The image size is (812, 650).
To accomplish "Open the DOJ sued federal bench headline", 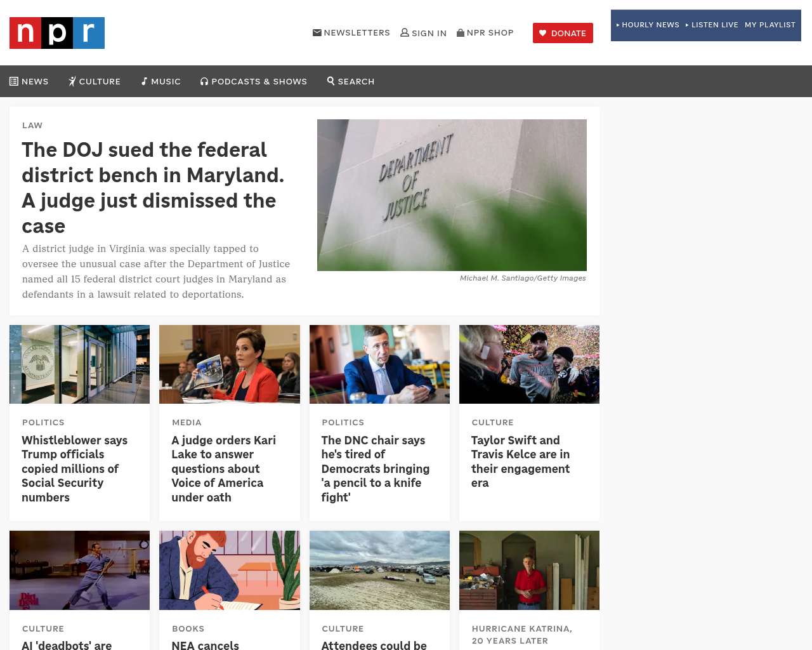I will click(153, 188).
